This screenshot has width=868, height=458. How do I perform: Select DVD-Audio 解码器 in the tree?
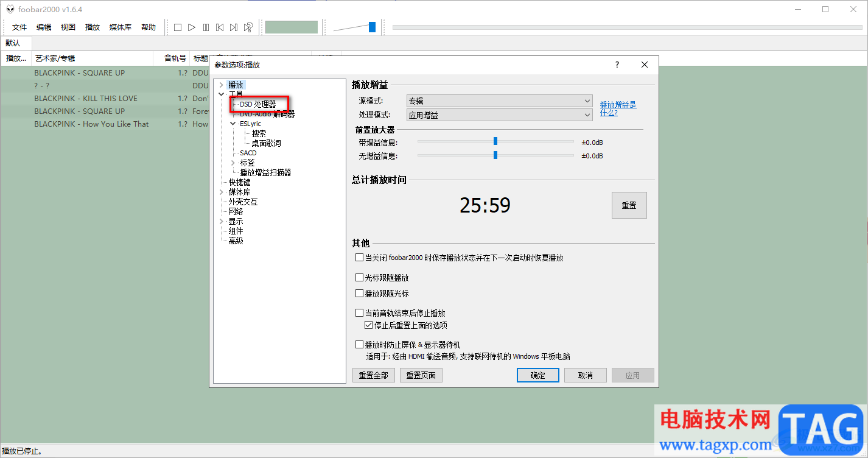tap(267, 114)
